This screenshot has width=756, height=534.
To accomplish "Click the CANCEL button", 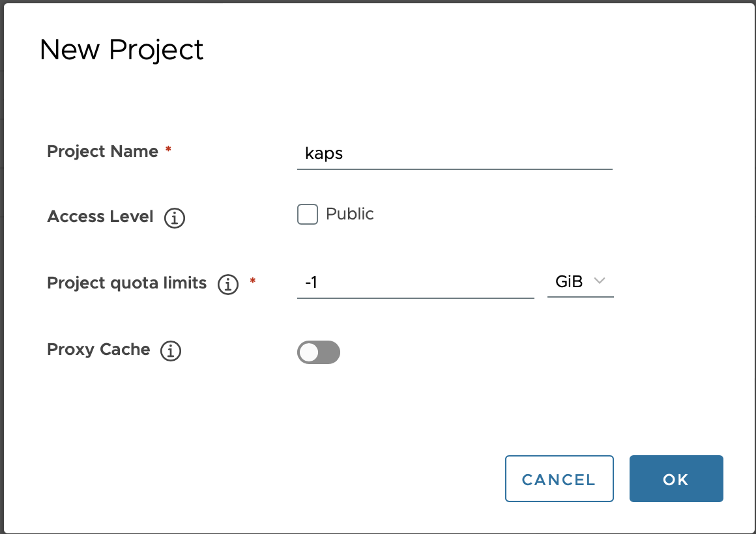I will (559, 479).
